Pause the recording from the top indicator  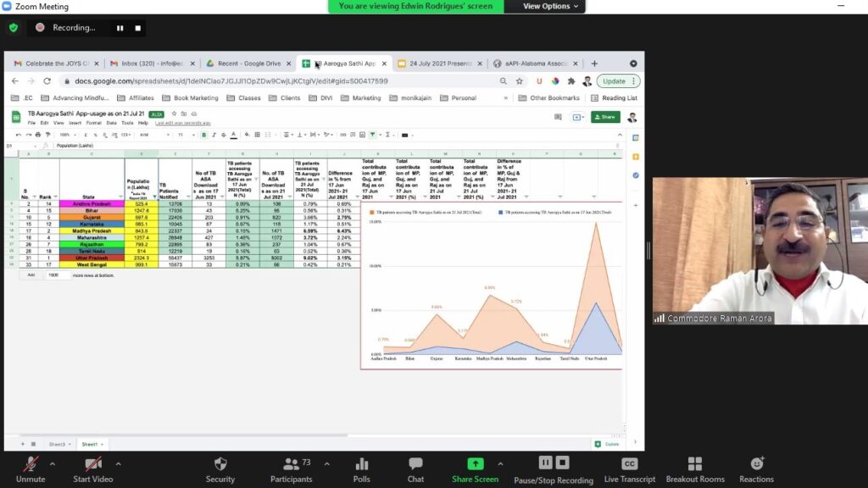[x=120, y=28]
